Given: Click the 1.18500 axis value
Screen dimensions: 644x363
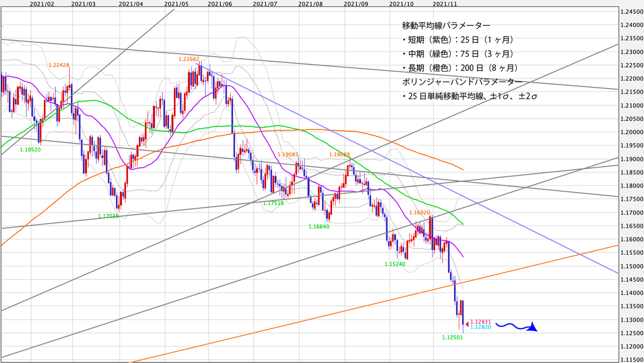Looking at the screenshot, I should [631, 172].
